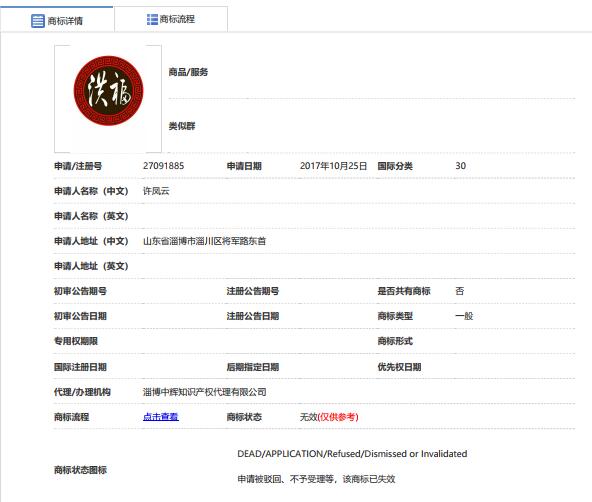Click the 初审公告日期 label
The height and width of the screenshot is (502, 592).
tap(80, 316)
